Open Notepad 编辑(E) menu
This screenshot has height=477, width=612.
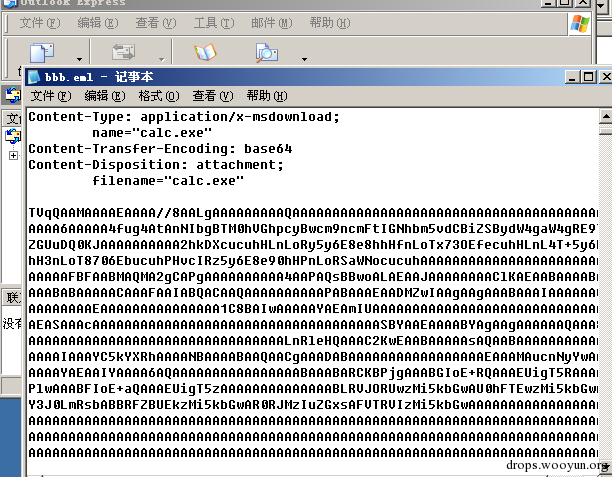105,96
